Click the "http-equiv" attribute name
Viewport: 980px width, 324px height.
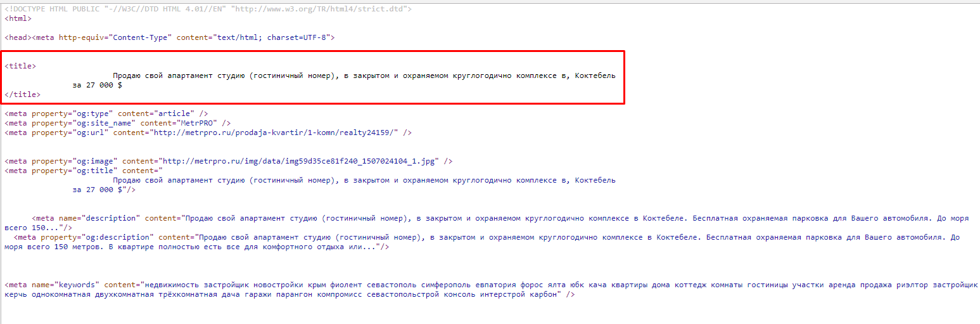click(82, 37)
